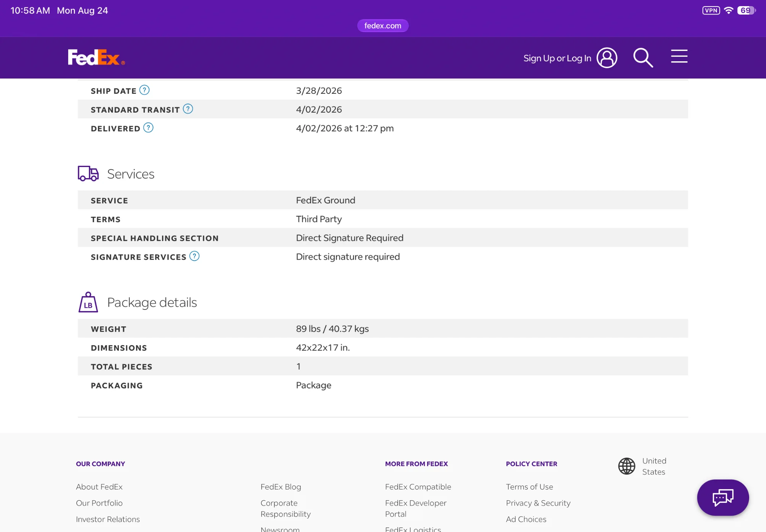Click the 'Package' packaging value
Screen dimensions: 766x532
pos(314,385)
